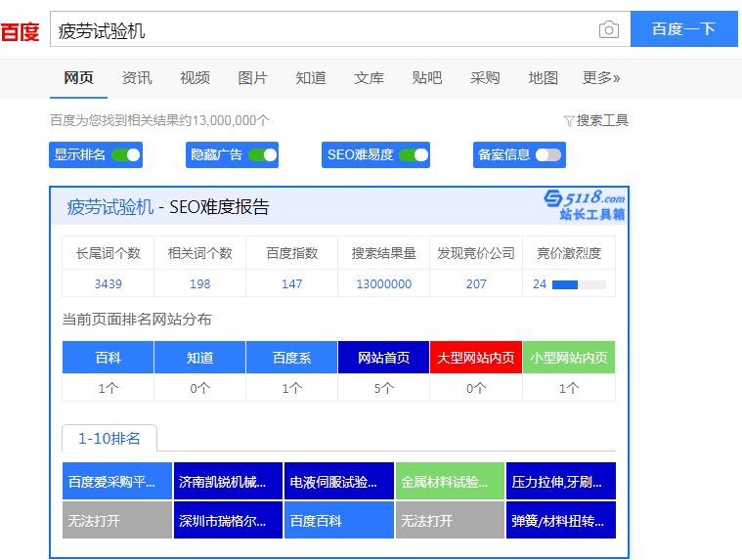Click the Baidu index value 147

[x=292, y=283]
